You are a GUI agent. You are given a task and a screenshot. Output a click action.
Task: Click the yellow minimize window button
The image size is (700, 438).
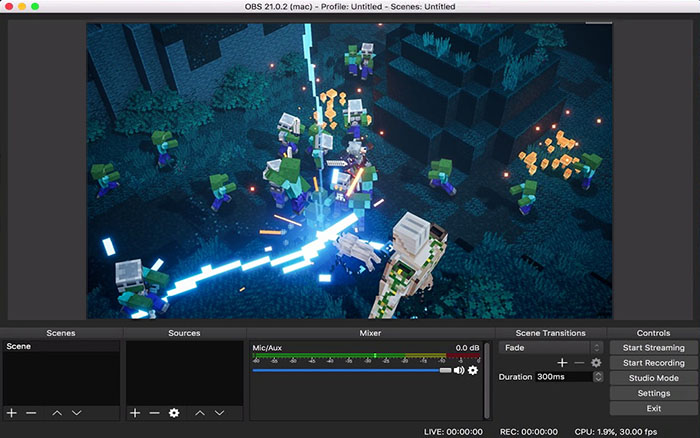point(22,6)
